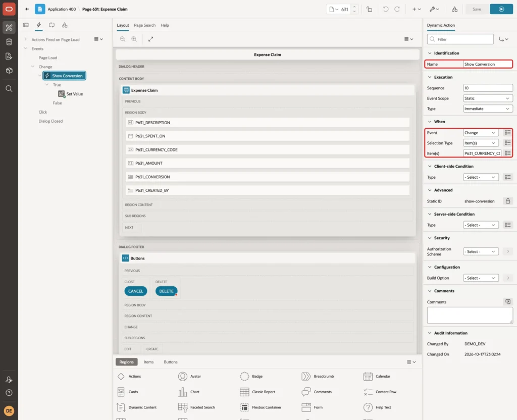The image size is (517, 420).
Task: Click the sidebar search magnifier icon
Action: (x=9, y=89)
